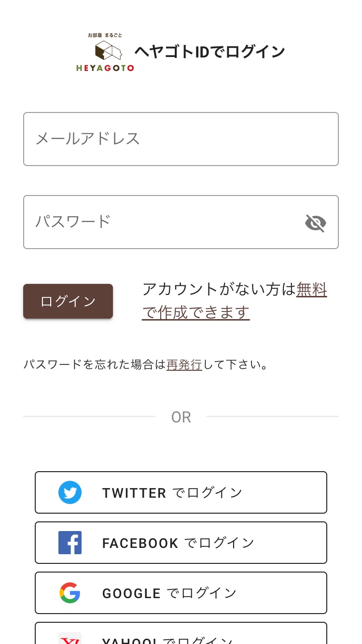Click the Twitter bird icon

[x=70, y=492]
